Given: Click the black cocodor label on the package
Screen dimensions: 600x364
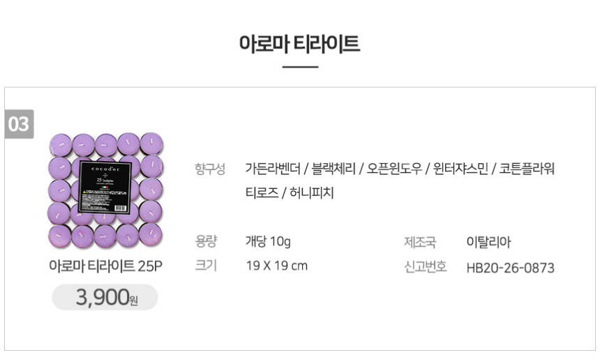Looking at the screenshot, I should [106, 187].
